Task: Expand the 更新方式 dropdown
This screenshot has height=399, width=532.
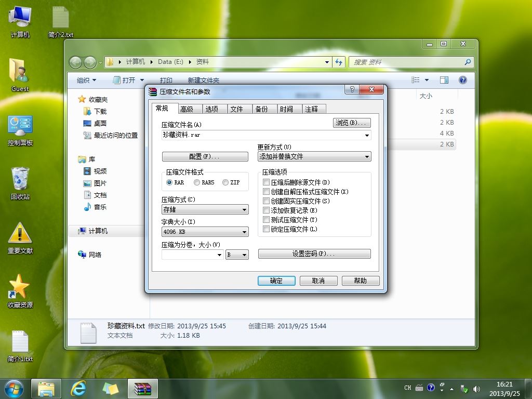Action: (x=314, y=156)
